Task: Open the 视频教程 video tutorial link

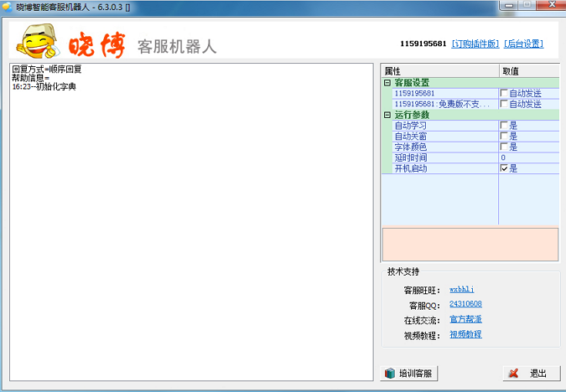Action: click(x=465, y=334)
